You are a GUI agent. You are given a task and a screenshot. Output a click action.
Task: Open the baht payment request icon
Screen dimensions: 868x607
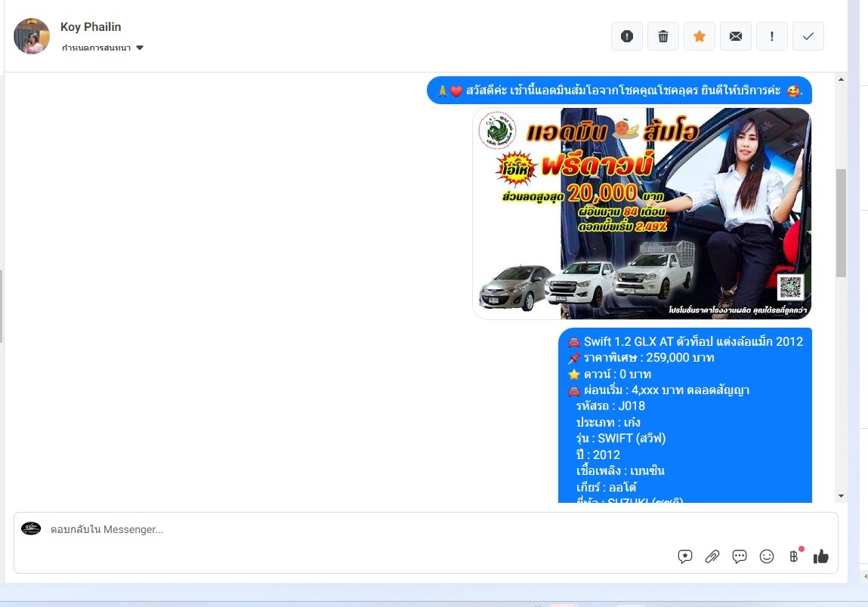tap(794, 556)
